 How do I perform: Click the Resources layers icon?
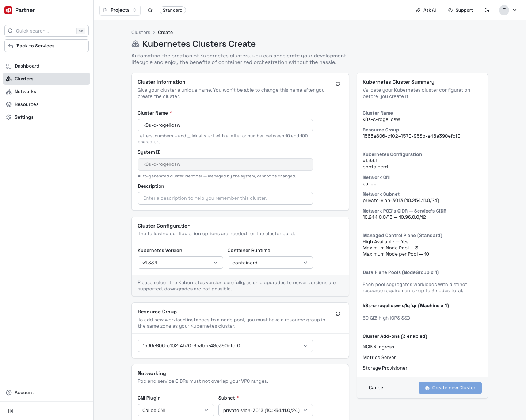pyautogui.click(x=9, y=104)
